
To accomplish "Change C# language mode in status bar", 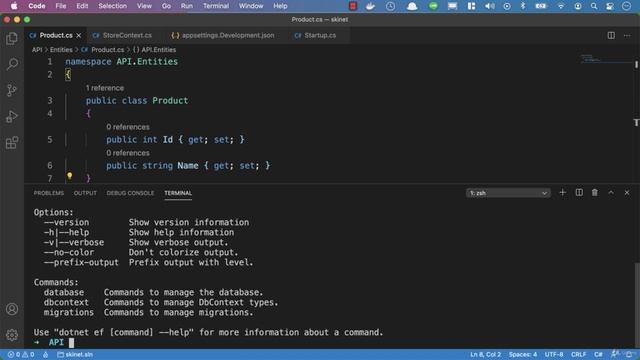I will [598, 354].
